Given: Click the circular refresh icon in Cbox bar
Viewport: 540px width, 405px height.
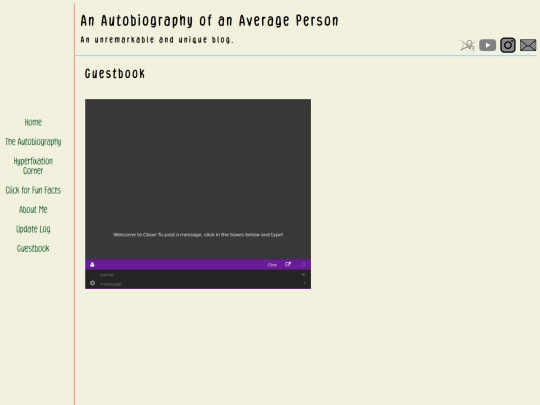Looking at the screenshot, I should pos(303,264).
